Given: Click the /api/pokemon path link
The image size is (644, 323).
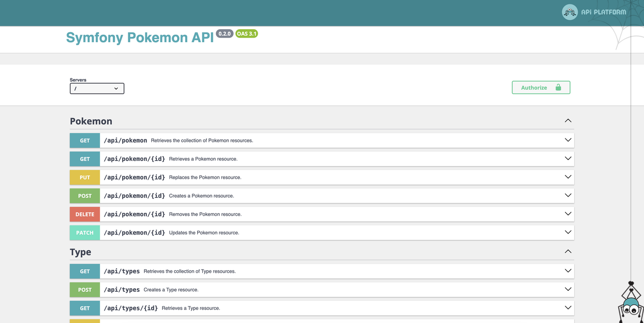Looking at the screenshot, I should (125, 140).
